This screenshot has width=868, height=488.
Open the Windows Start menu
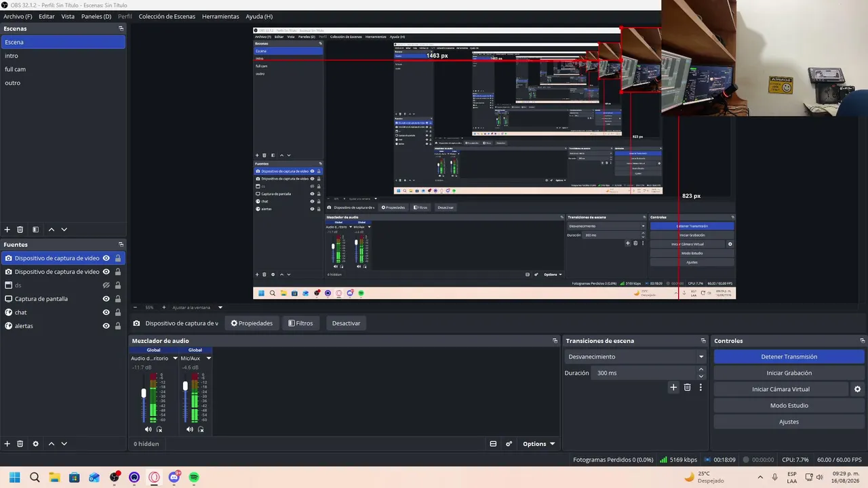pos(14,477)
